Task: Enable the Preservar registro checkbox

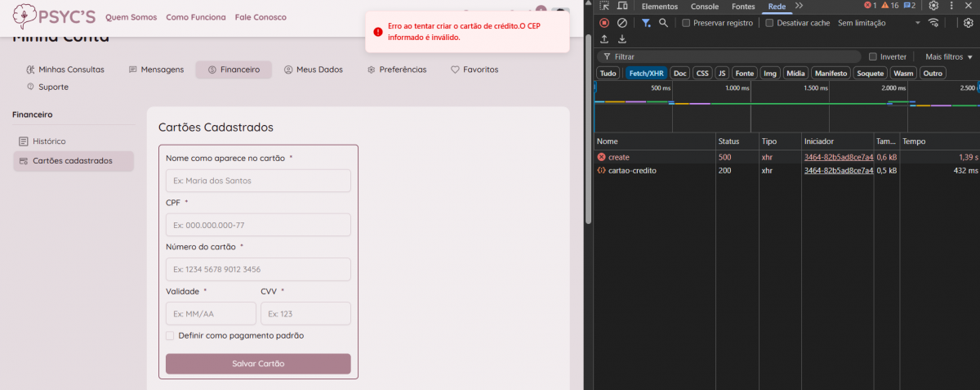Action: (686, 23)
